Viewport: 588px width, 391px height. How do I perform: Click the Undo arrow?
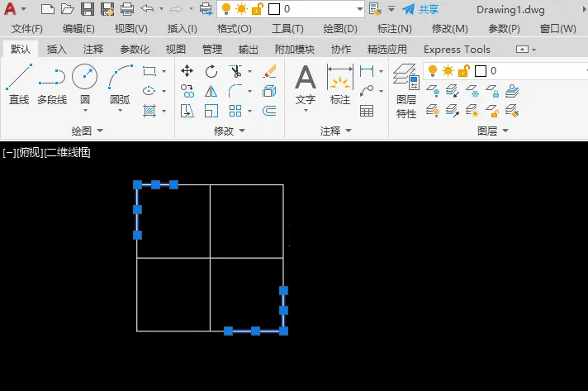(x=147, y=8)
